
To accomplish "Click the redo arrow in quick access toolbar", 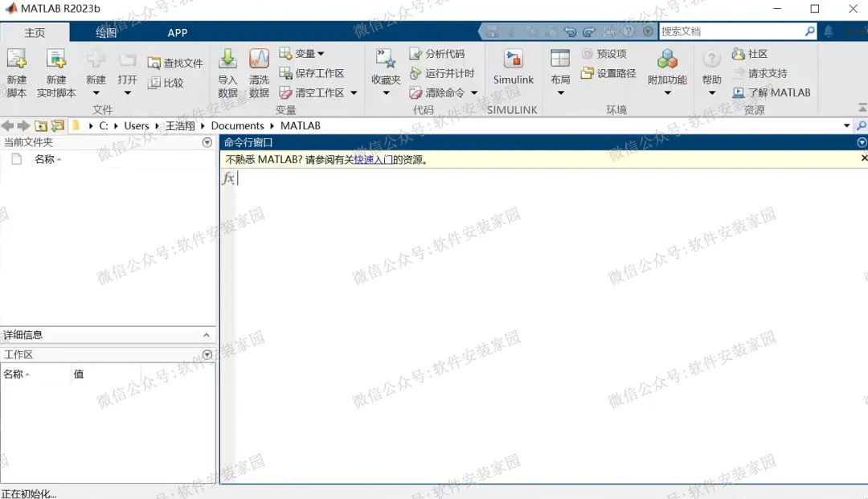I will point(589,31).
